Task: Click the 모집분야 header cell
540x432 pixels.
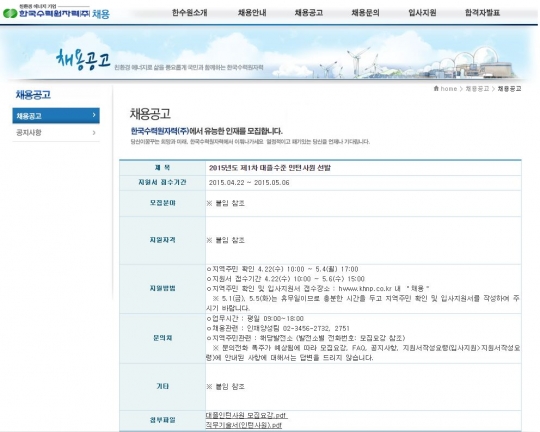Action: [163, 203]
